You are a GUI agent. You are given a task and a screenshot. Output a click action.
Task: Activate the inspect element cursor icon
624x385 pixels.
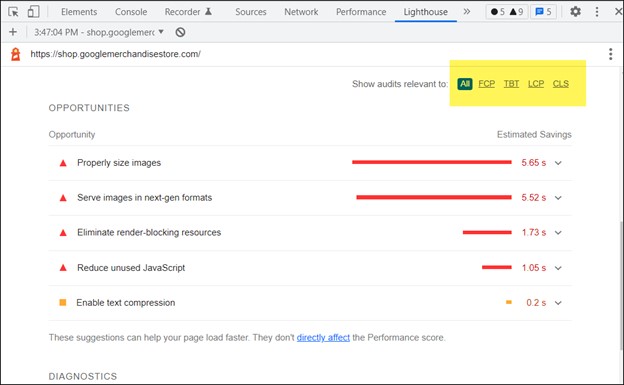13,12
